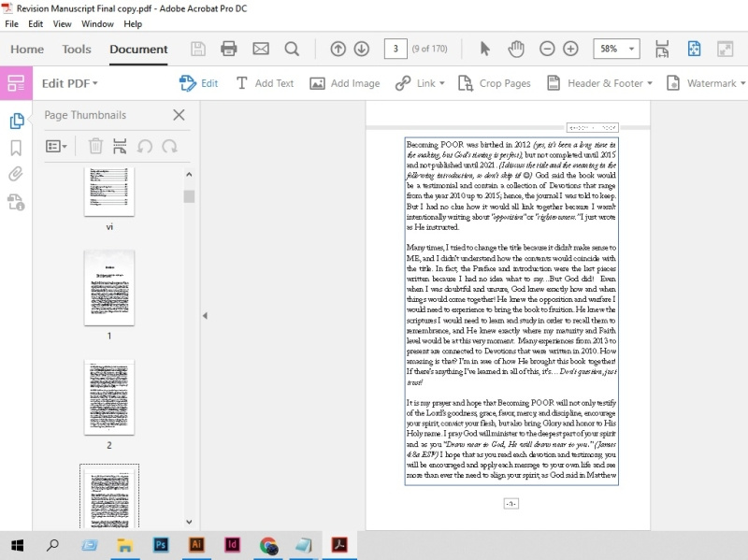The height and width of the screenshot is (560, 748).
Task: Open the View menu
Action: click(62, 23)
